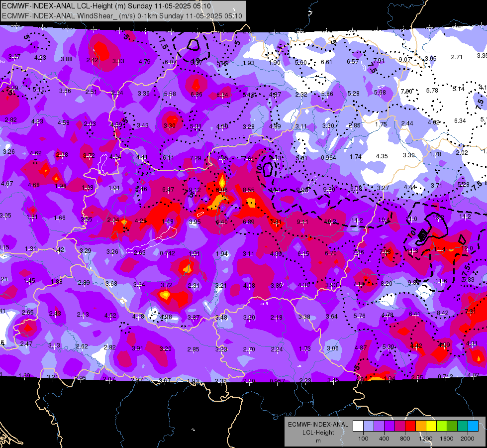Click the grid value 10.4
487x448 pixels.
pos(384,220)
